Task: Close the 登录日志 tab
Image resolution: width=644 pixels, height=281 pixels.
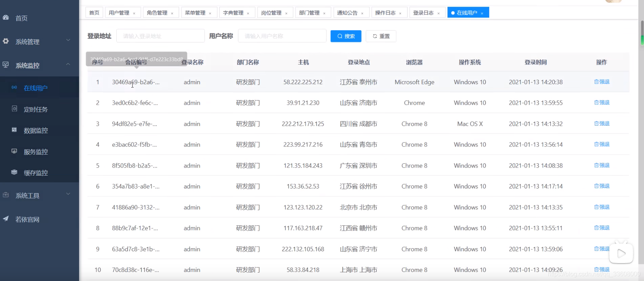Action: click(x=439, y=13)
